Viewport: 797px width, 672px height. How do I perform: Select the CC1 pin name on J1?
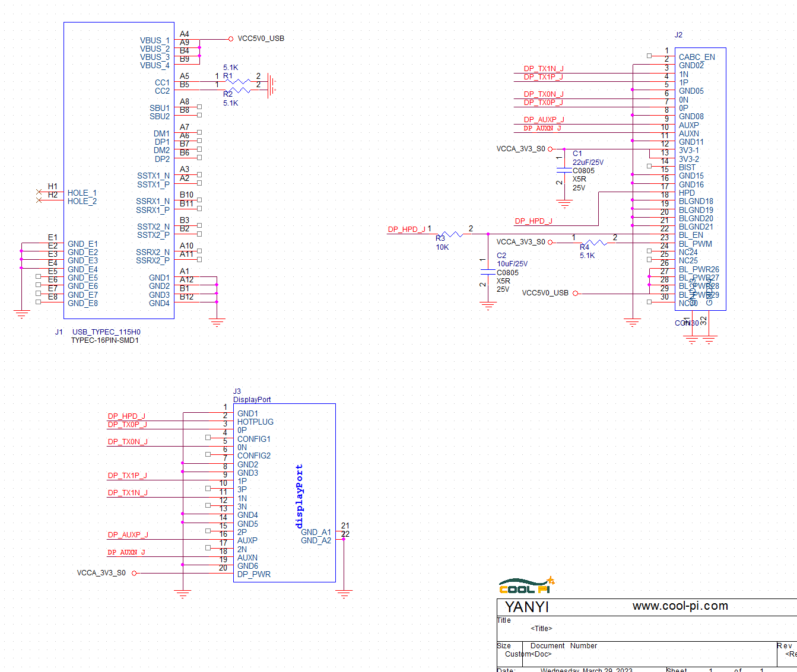point(162,82)
